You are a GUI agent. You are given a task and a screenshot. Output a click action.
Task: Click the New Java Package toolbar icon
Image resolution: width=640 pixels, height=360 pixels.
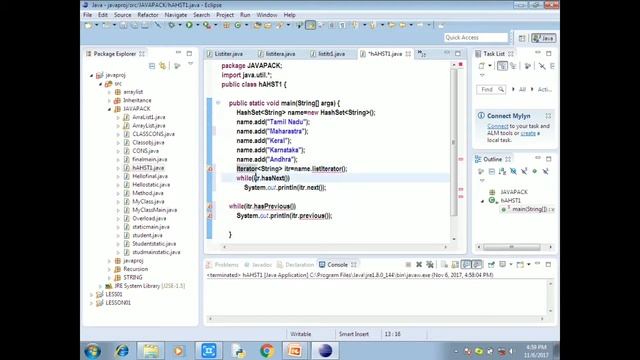pos(227,25)
